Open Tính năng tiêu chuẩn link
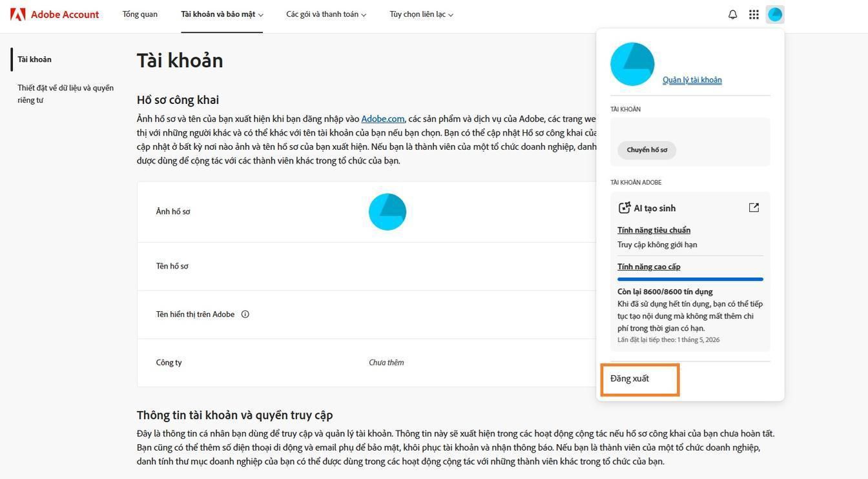 click(x=654, y=230)
